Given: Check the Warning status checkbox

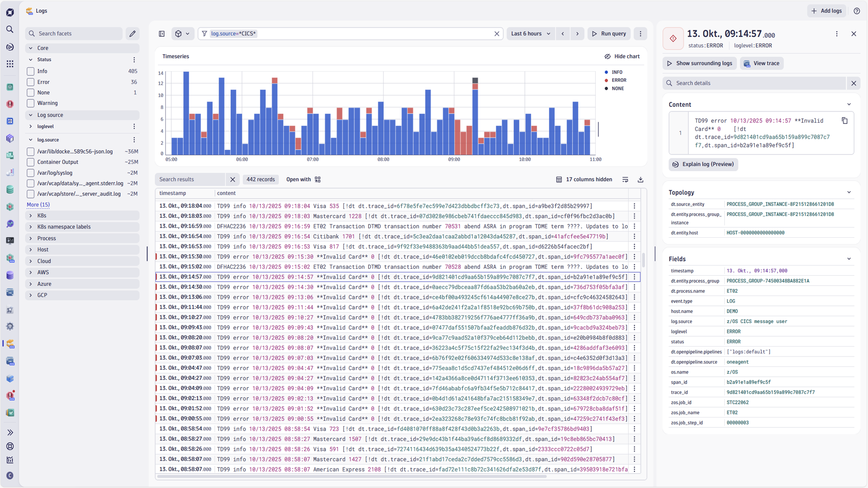Looking at the screenshot, I should pyautogui.click(x=30, y=103).
